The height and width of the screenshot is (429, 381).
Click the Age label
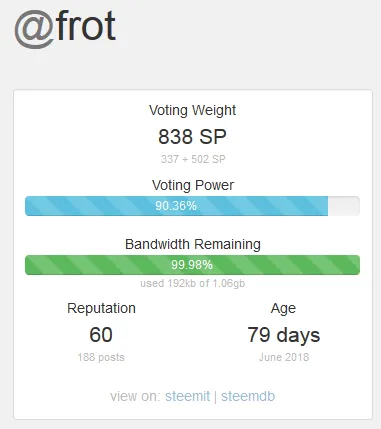coord(283,308)
